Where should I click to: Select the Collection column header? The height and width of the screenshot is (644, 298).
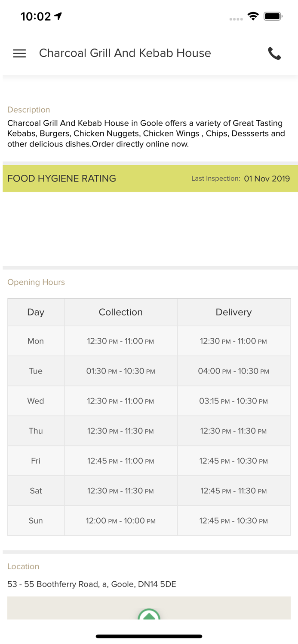tap(121, 312)
